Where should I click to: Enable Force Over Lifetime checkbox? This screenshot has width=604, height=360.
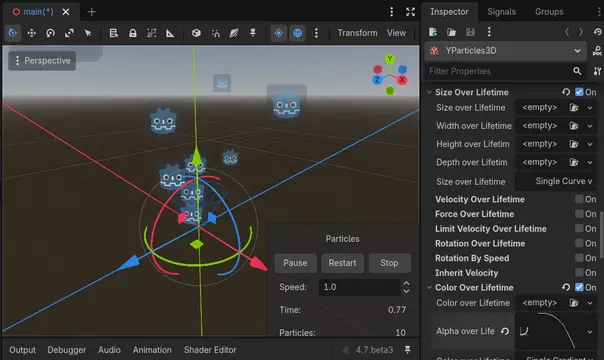pos(579,214)
